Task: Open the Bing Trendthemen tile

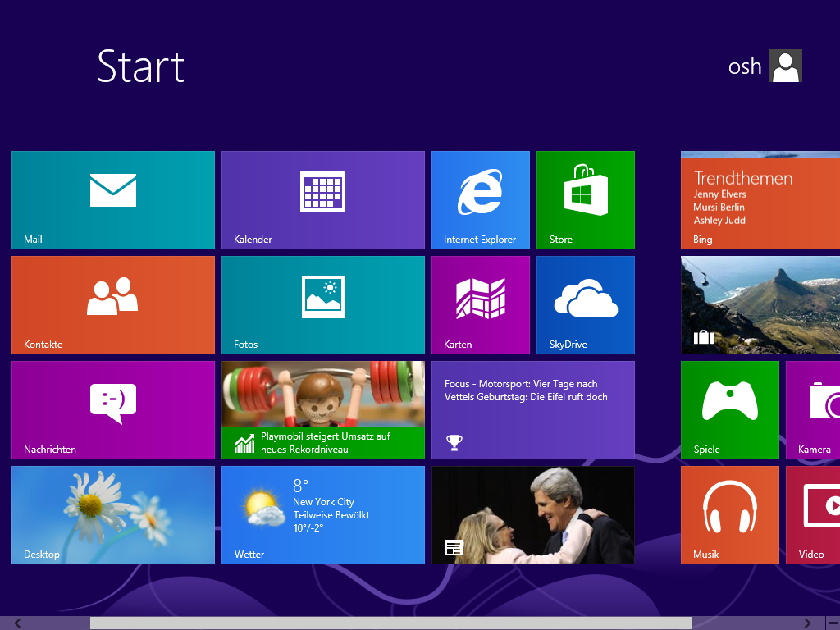Action: pos(760,199)
